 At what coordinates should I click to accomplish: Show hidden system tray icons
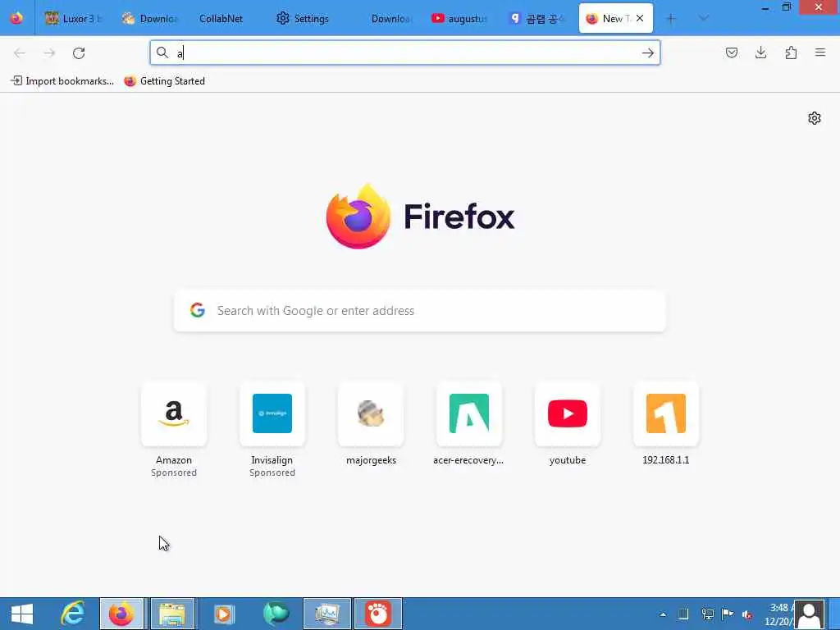[x=663, y=614]
